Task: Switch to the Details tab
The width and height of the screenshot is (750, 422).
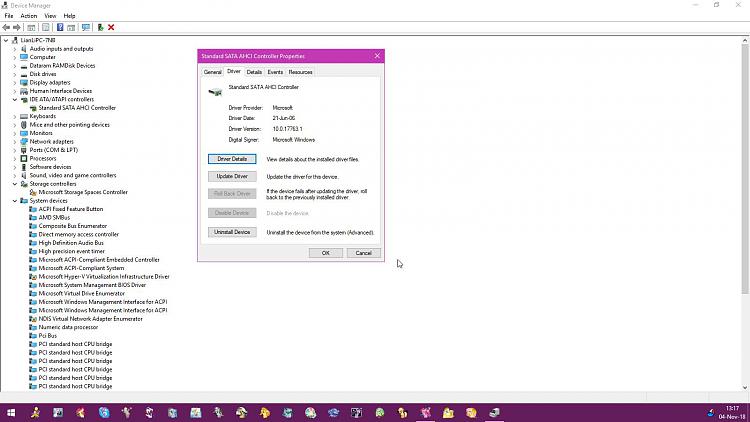Action: click(254, 72)
